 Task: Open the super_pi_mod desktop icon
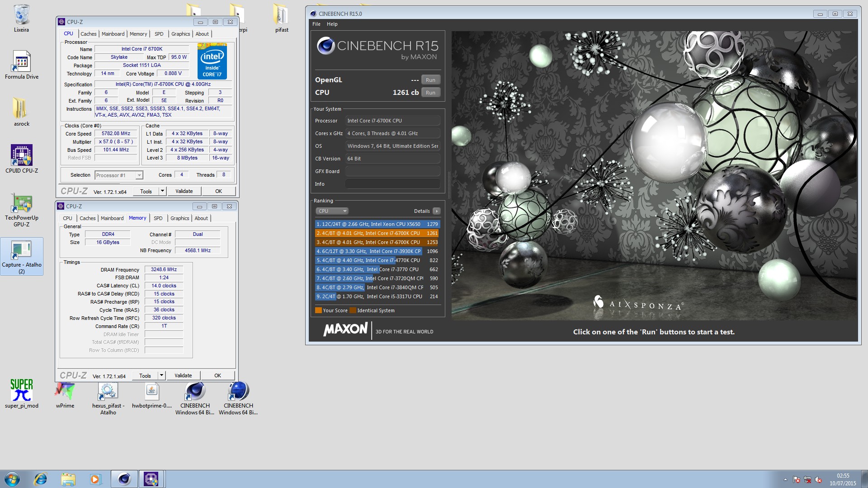(x=21, y=394)
